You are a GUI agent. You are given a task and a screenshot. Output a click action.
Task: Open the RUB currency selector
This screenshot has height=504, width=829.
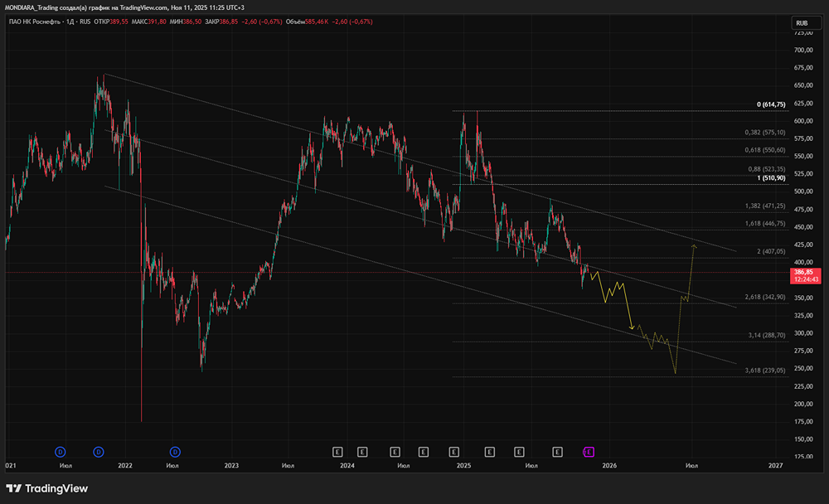click(801, 23)
